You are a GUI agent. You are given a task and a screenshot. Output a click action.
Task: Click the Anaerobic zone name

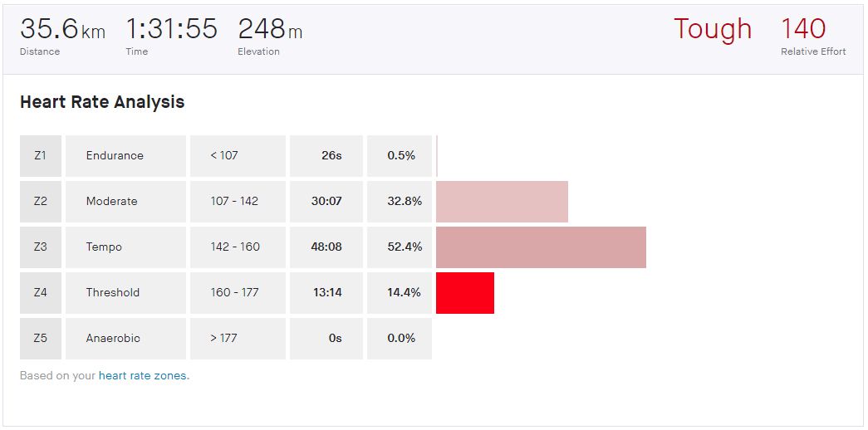[113, 338]
